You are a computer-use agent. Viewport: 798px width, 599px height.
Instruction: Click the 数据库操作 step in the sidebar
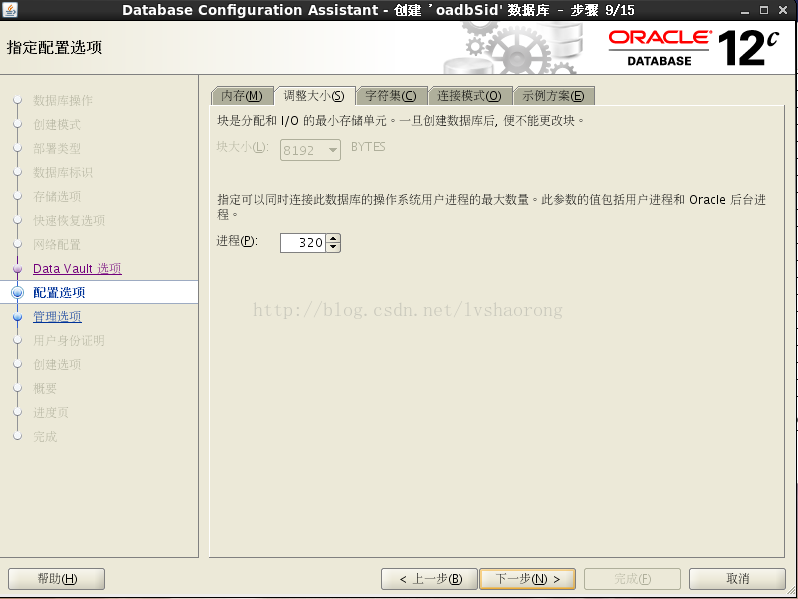[x=63, y=100]
